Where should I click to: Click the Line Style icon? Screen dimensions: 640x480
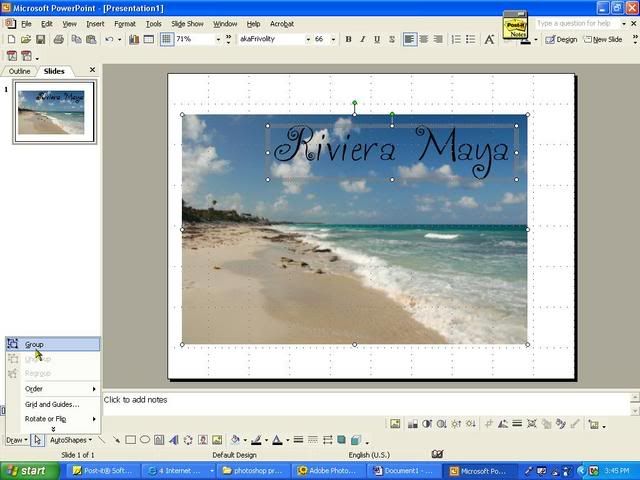(x=298, y=440)
